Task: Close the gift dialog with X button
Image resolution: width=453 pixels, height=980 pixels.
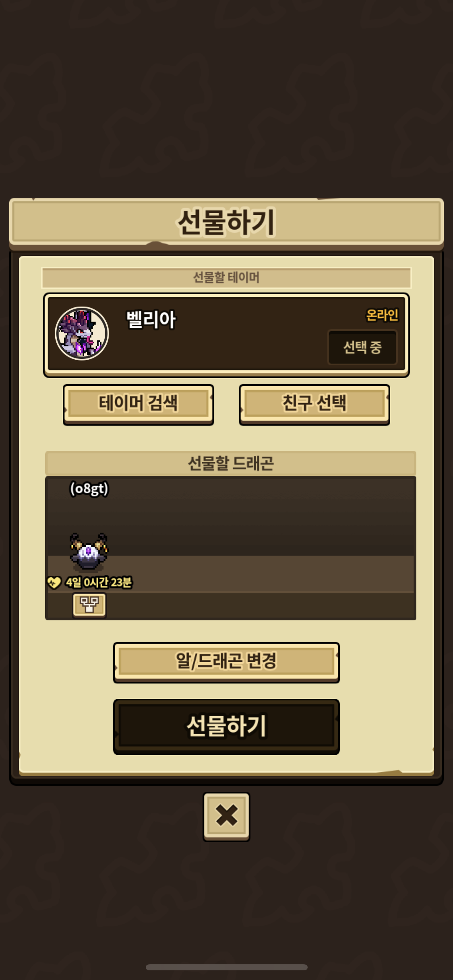Action: (x=226, y=816)
